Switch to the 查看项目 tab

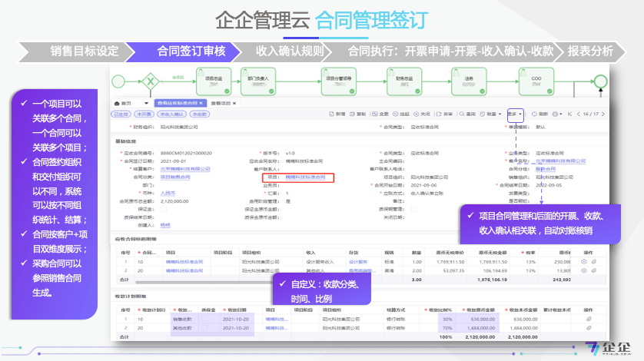click(x=221, y=103)
